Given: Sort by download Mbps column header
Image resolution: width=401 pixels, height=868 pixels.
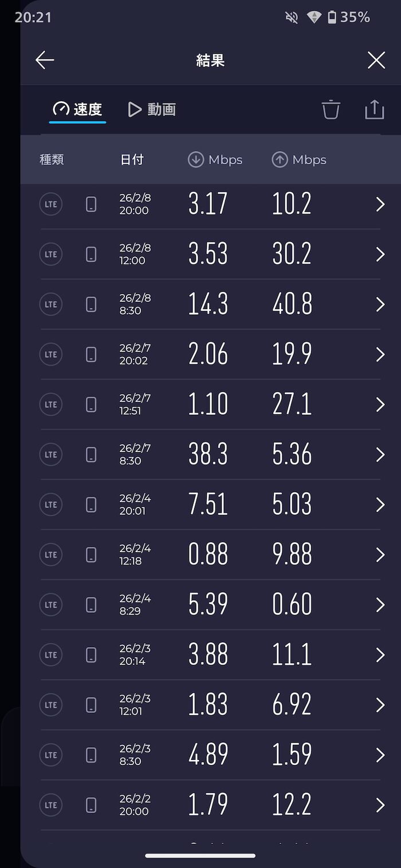Looking at the screenshot, I should pyautogui.click(x=215, y=160).
